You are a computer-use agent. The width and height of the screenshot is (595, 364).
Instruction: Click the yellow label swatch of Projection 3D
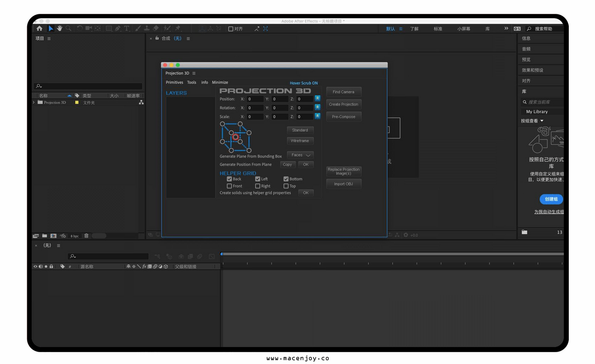pos(77,103)
